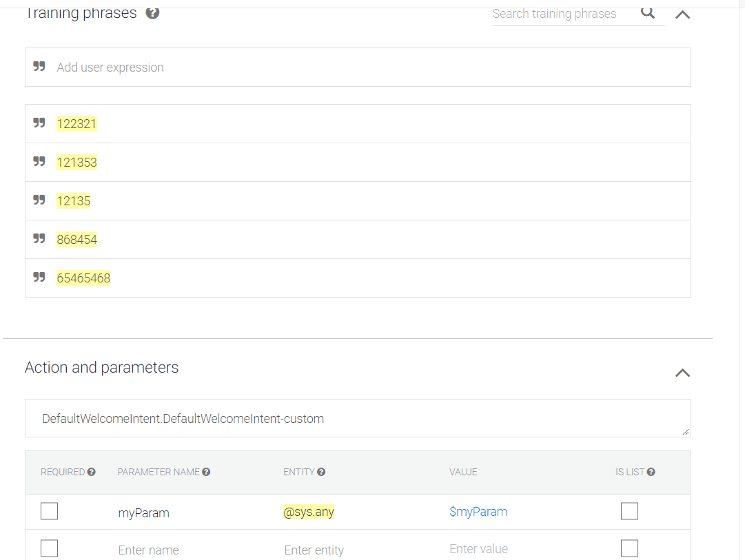Collapse the Training phrases section
Viewport: 745px width, 560px height.
(683, 14)
